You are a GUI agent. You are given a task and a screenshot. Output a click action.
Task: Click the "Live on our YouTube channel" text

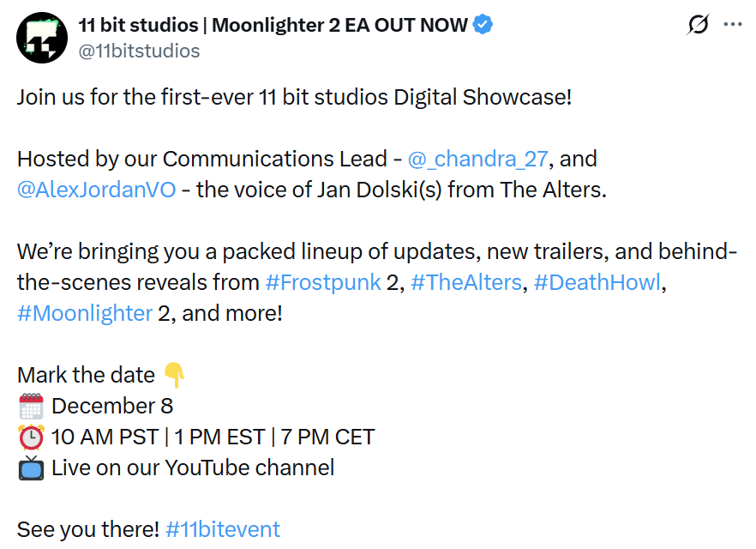[193, 468]
